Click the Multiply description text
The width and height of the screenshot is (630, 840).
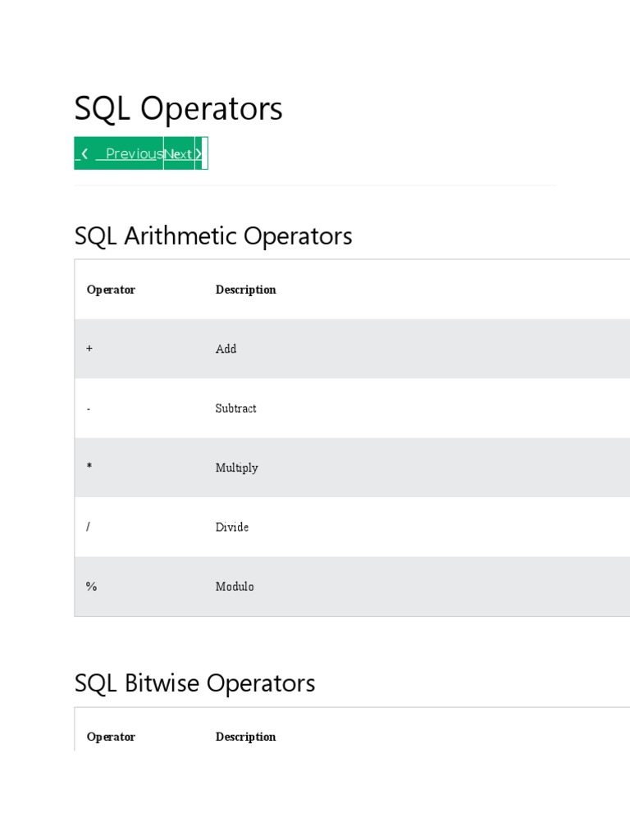tap(236, 468)
